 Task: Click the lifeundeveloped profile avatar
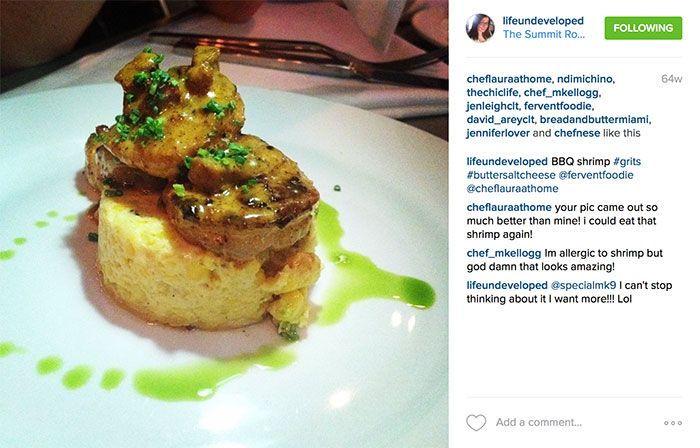[480, 28]
